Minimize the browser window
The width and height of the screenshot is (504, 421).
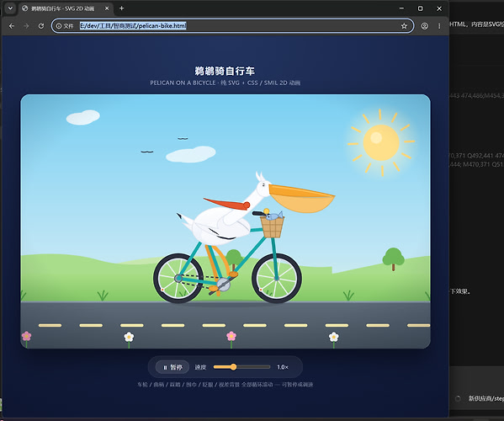coord(401,8)
